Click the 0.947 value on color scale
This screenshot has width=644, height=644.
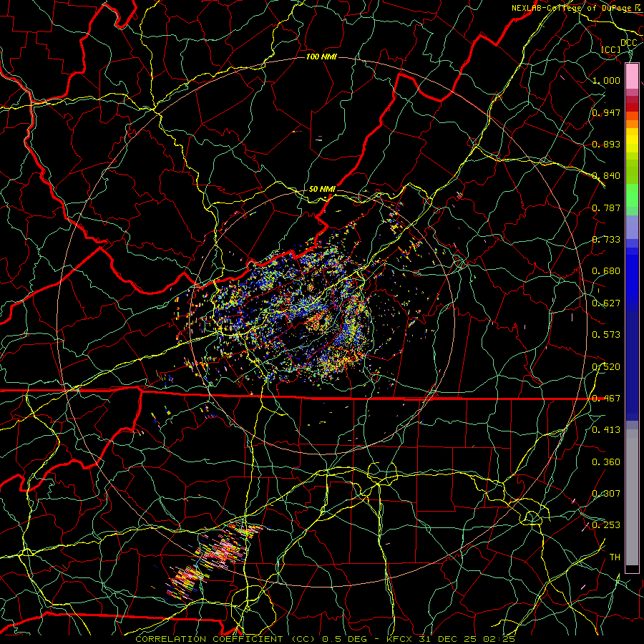coord(606,112)
